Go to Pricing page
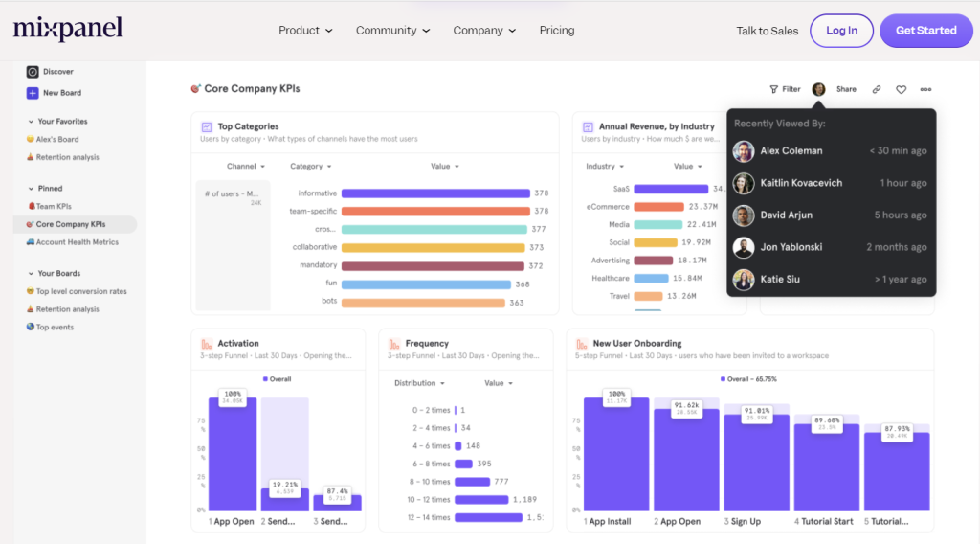 [x=557, y=30]
